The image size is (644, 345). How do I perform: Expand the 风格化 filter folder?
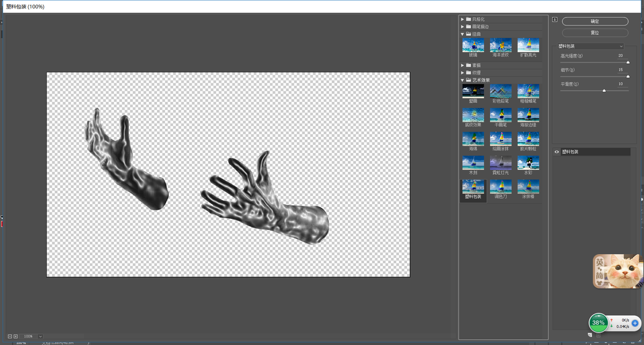pos(463,20)
